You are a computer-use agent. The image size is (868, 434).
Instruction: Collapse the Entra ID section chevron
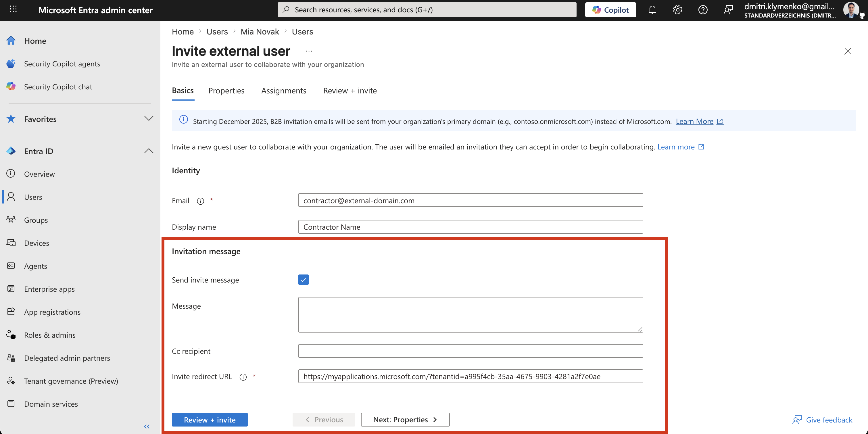click(149, 151)
